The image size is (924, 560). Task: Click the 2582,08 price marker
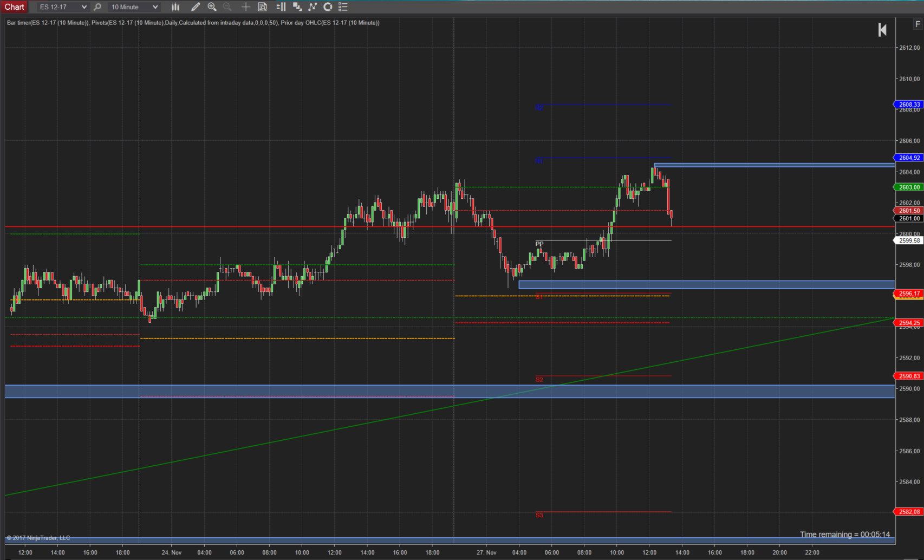[x=908, y=512]
